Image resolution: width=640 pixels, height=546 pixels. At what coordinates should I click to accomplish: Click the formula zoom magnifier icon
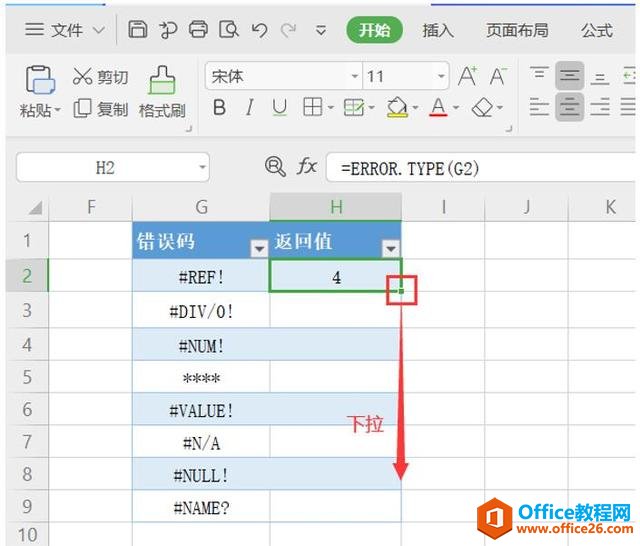[x=275, y=167]
